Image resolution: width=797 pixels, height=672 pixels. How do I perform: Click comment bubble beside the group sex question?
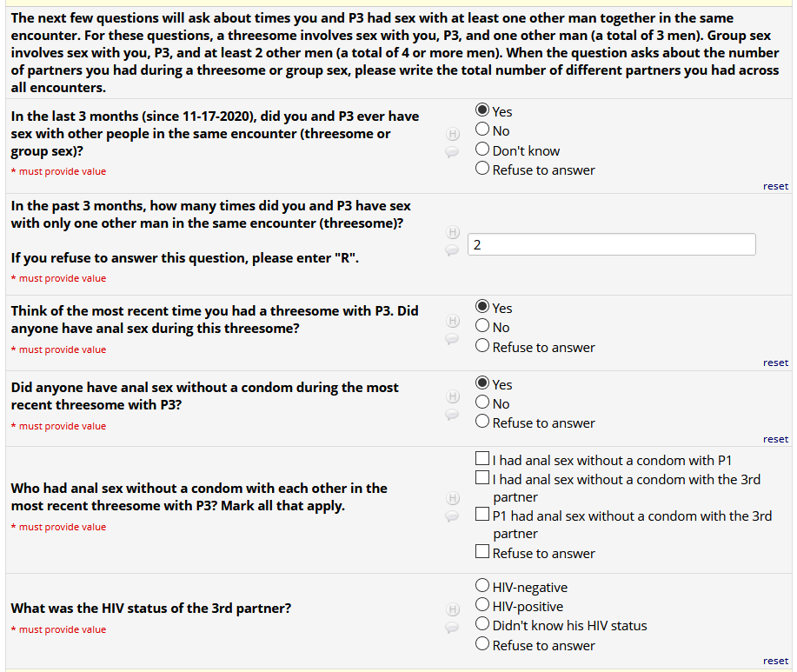452,151
